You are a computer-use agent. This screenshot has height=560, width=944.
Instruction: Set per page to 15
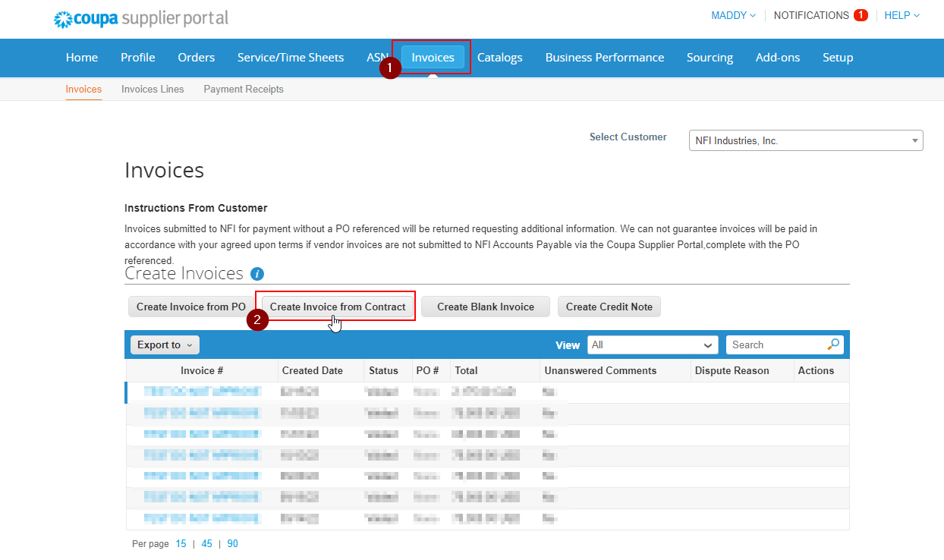(181, 544)
